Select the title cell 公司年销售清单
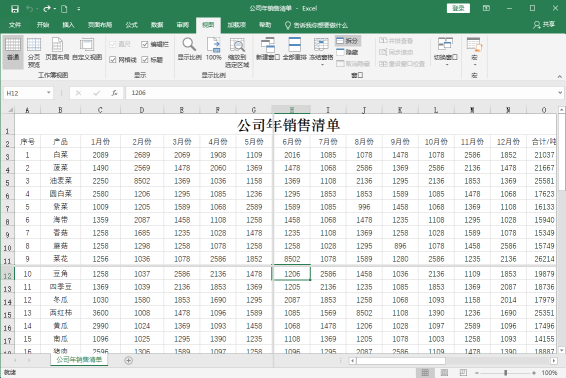 288,125
